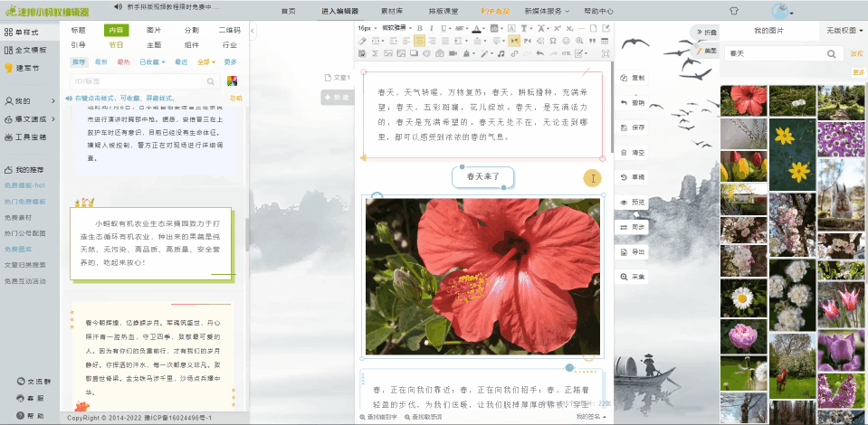Toggle justify alignment button
Viewport: 868px width, 425px height.
445,41
